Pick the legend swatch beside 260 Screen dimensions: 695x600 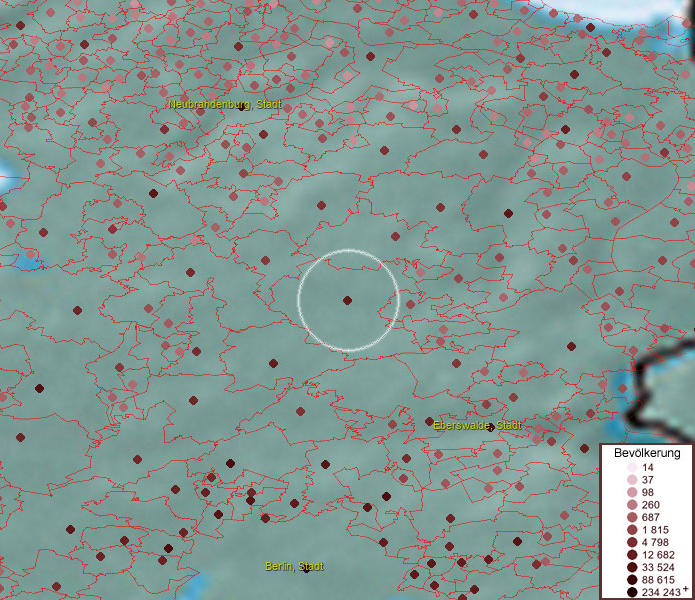click(632, 505)
